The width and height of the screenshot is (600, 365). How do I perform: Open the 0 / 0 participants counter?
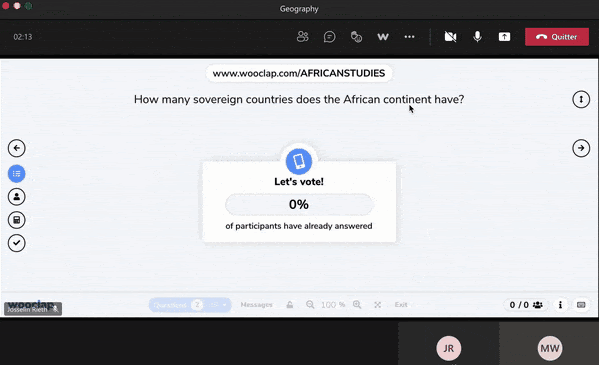[526, 305]
